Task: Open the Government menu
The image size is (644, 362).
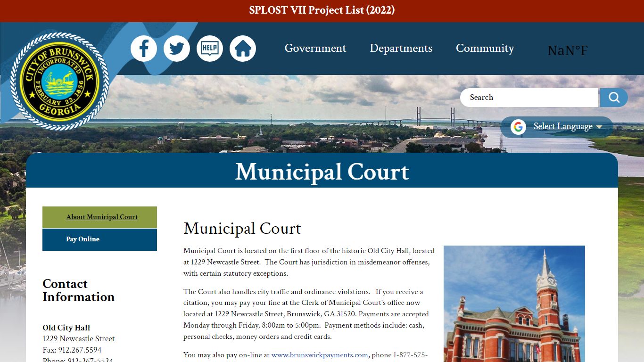Action: [x=315, y=48]
